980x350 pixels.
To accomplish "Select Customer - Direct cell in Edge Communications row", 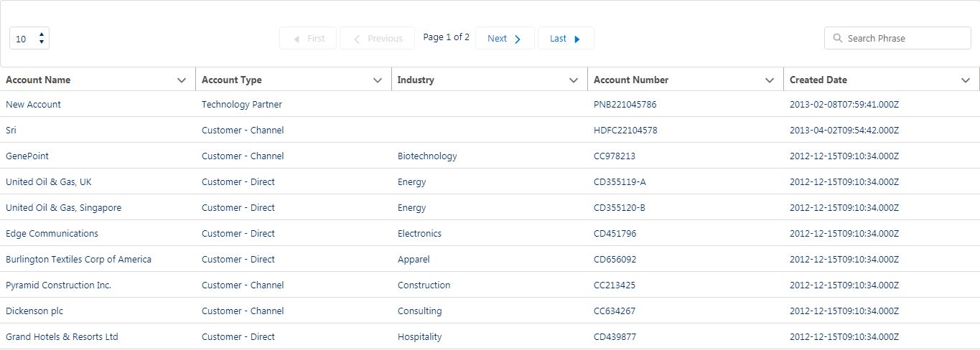I will click(238, 234).
